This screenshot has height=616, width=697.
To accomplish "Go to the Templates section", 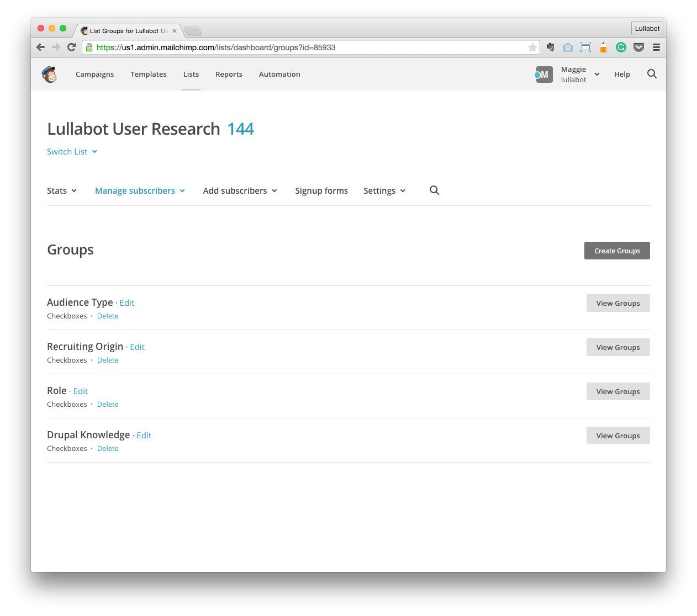I will pos(149,75).
